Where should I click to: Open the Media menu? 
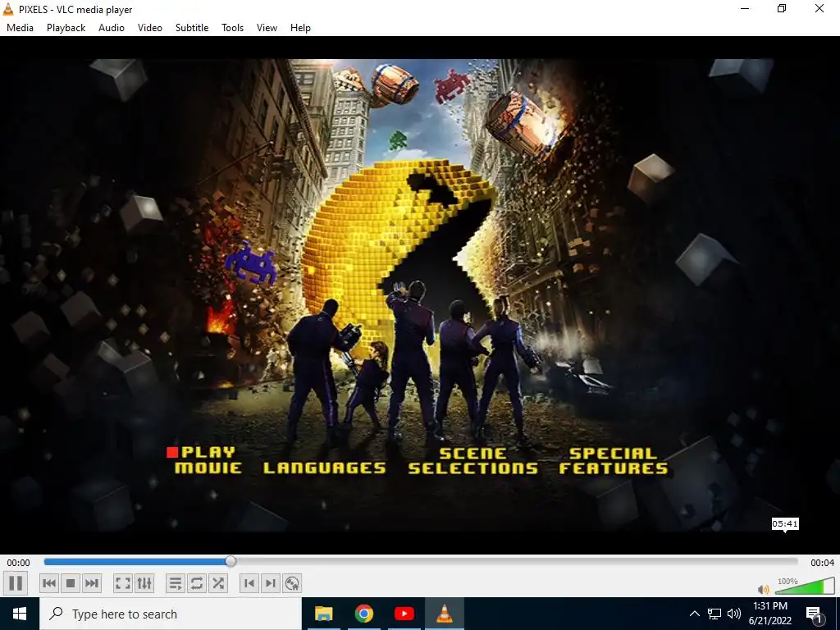click(20, 28)
